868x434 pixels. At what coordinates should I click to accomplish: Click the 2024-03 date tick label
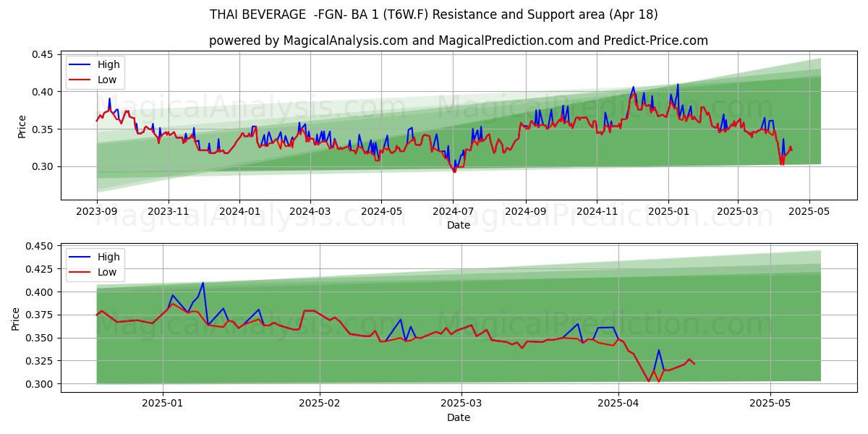click(x=310, y=211)
